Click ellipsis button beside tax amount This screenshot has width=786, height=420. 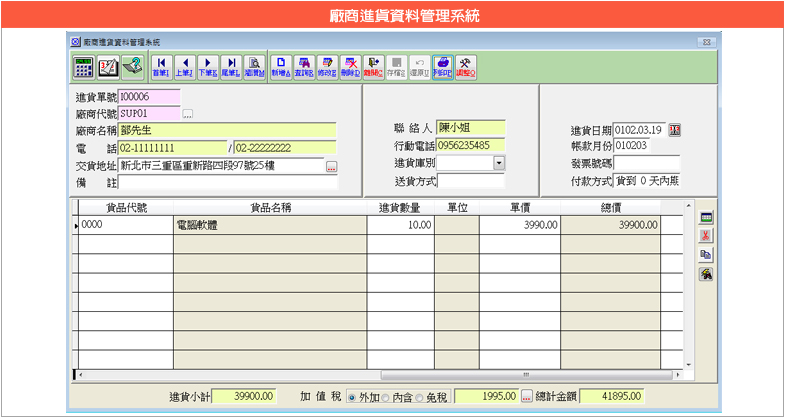tap(526, 397)
